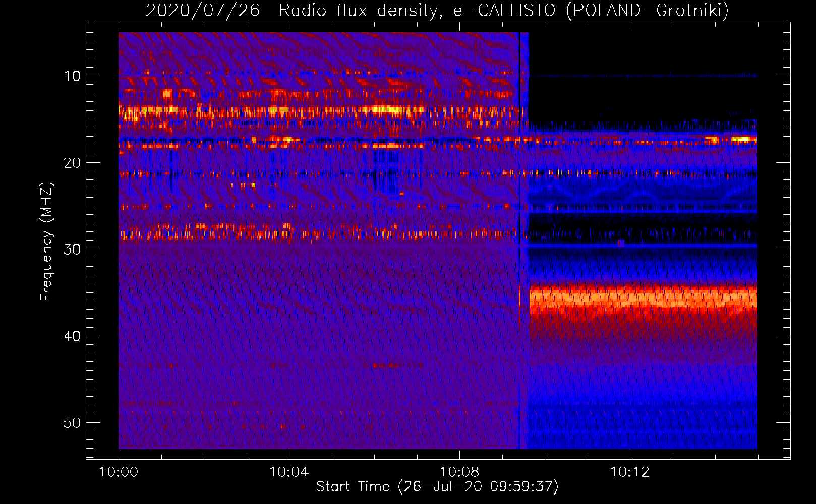Click the 10:04 time tick label
The image size is (816, 504).
pyautogui.click(x=289, y=472)
